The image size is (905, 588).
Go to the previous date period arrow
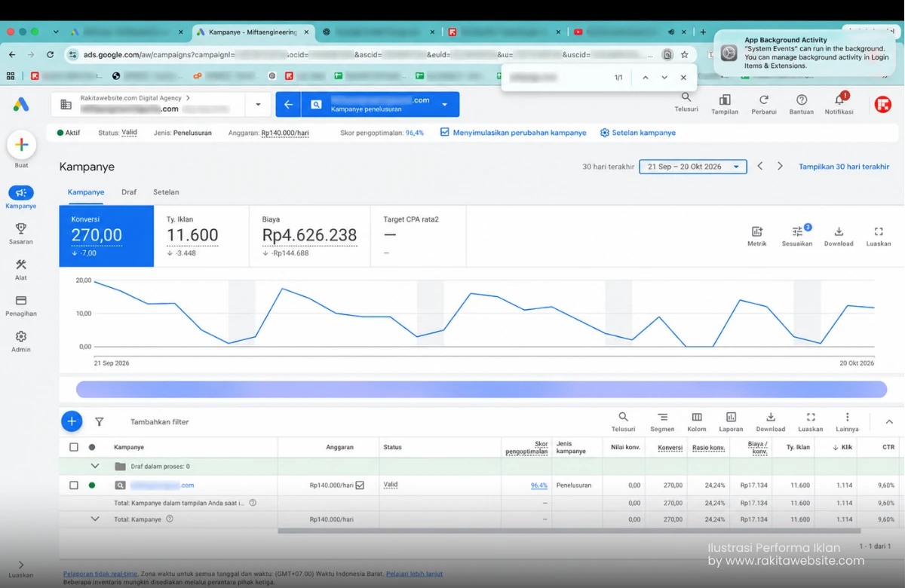[760, 166]
